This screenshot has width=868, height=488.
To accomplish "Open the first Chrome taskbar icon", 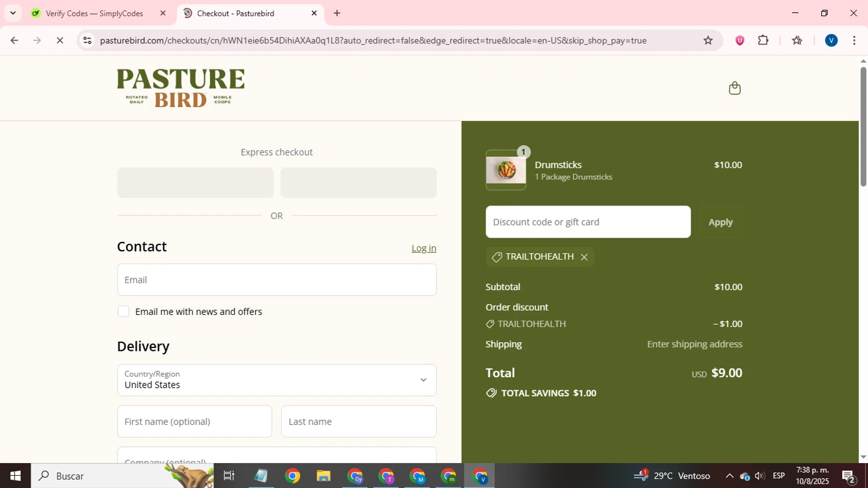I will pyautogui.click(x=292, y=476).
